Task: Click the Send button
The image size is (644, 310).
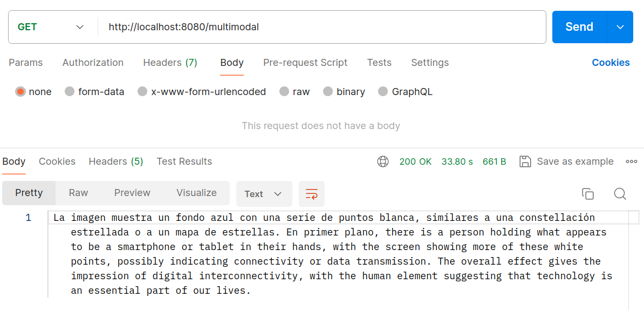Action: [x=579, y=27]
